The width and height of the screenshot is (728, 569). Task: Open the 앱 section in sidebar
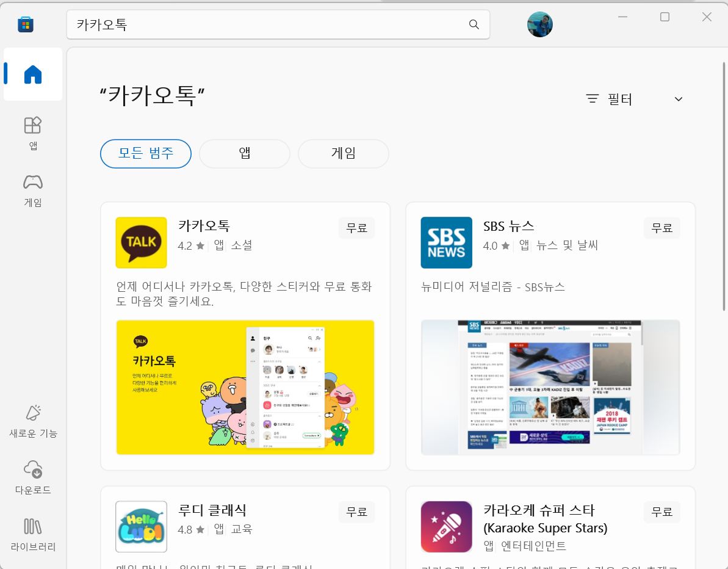click(x=33, y=133)
